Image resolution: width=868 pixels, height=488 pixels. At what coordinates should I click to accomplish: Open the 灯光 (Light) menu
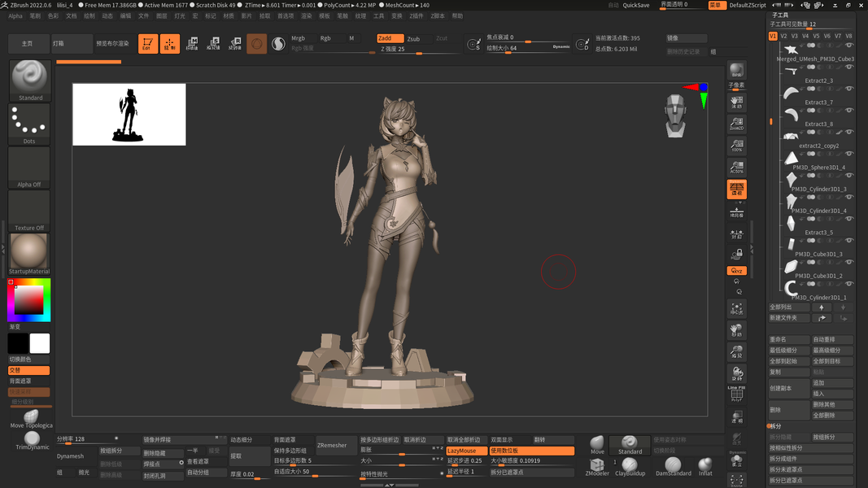(180, 16)
